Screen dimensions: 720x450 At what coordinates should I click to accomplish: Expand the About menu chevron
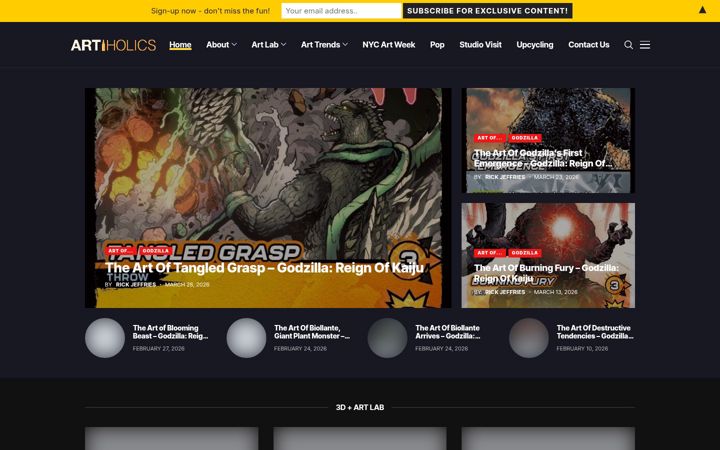[234, 45]
